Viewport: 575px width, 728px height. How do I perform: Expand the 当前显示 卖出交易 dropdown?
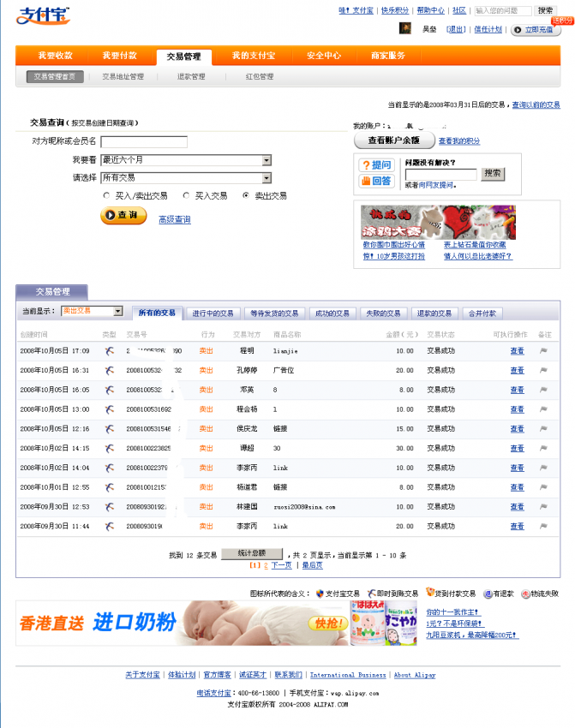[x=118, y=312]
